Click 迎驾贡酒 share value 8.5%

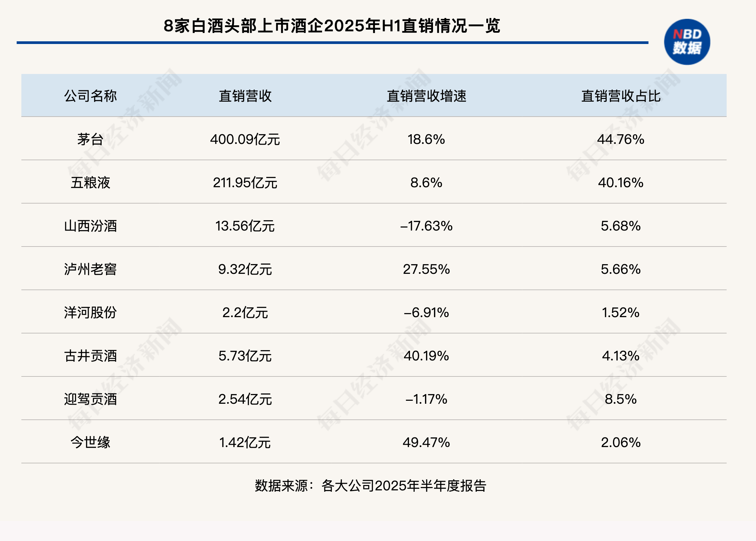pos(621,399)
